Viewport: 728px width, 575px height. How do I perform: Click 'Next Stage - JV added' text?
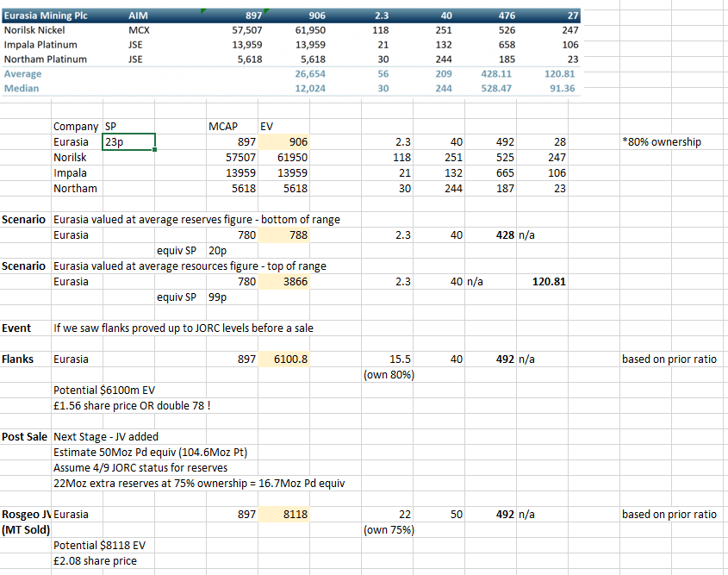pos(106,436)
